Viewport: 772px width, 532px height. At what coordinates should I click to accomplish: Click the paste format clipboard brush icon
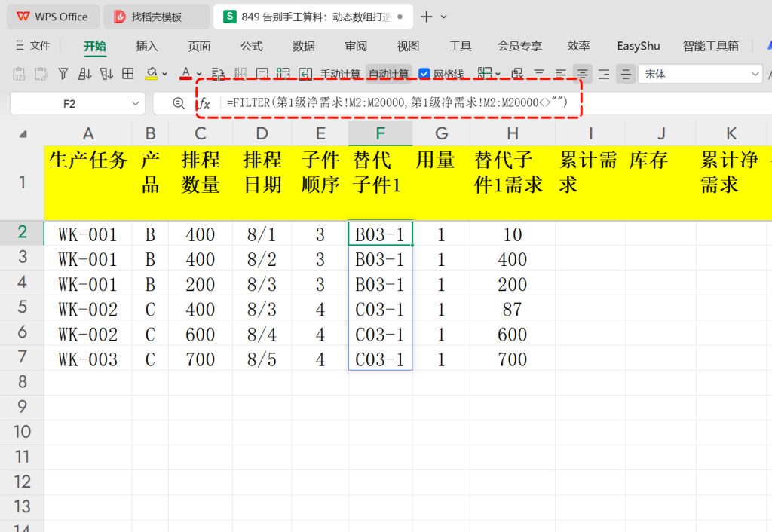(41, 74)
